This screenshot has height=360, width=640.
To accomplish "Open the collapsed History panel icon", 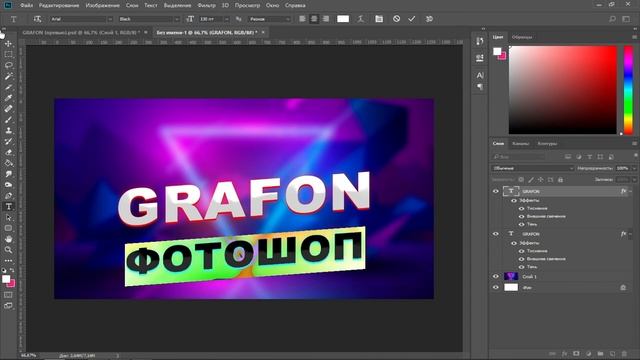I will coord(480,41).
